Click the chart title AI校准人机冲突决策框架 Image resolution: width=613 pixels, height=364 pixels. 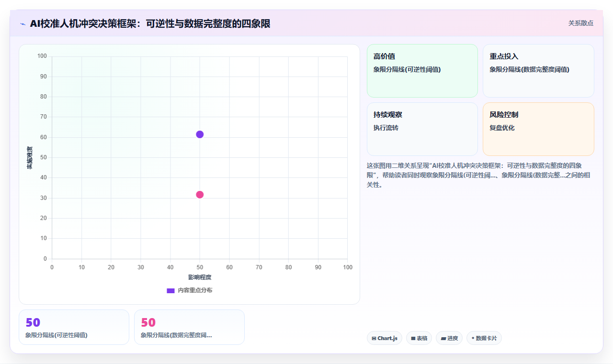coord(150,23)
